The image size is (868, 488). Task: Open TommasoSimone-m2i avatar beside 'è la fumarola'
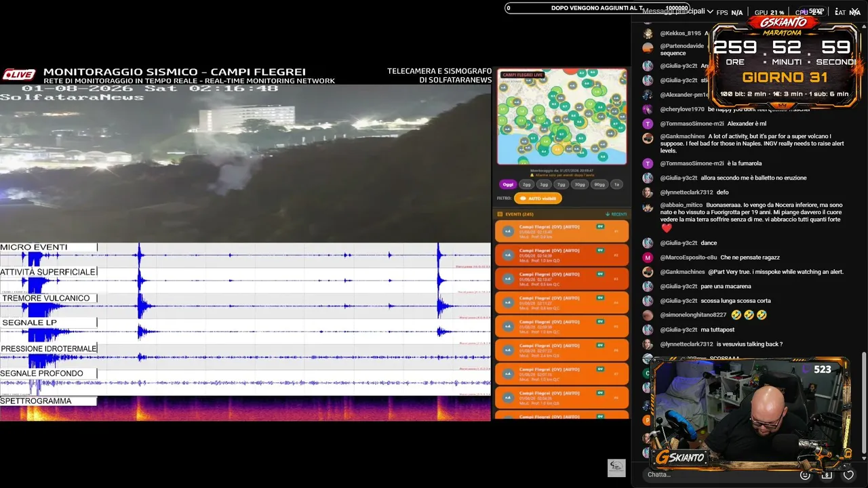coord(648,163)
